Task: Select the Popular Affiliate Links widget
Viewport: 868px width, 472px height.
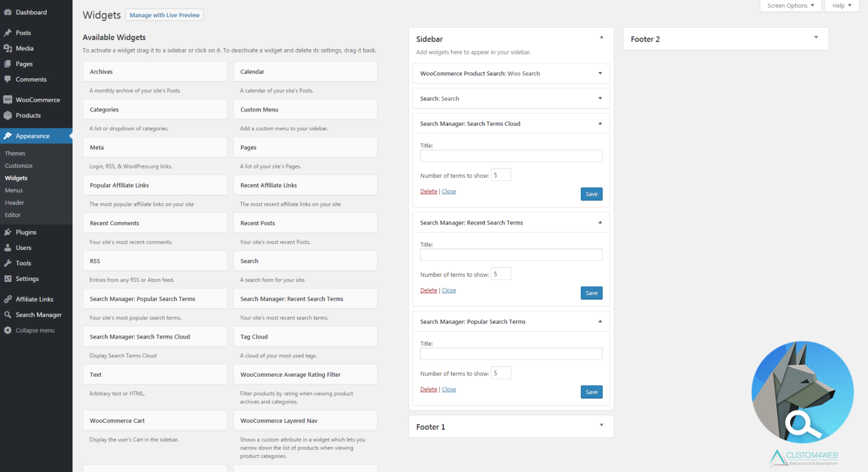Action: point(155,185)
